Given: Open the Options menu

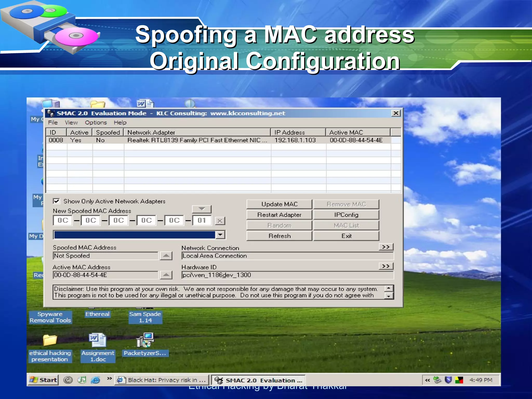Looking at the screenshot, I should click(x=96, y=123).
